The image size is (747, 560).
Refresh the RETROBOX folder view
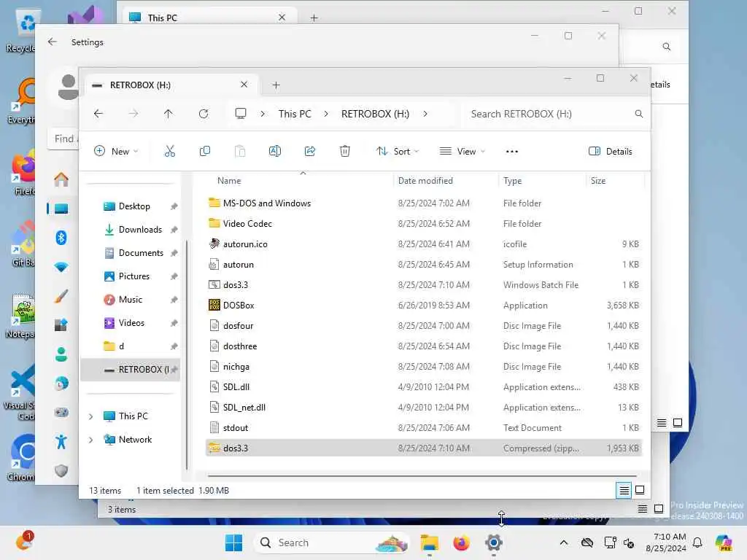point(204,114)
